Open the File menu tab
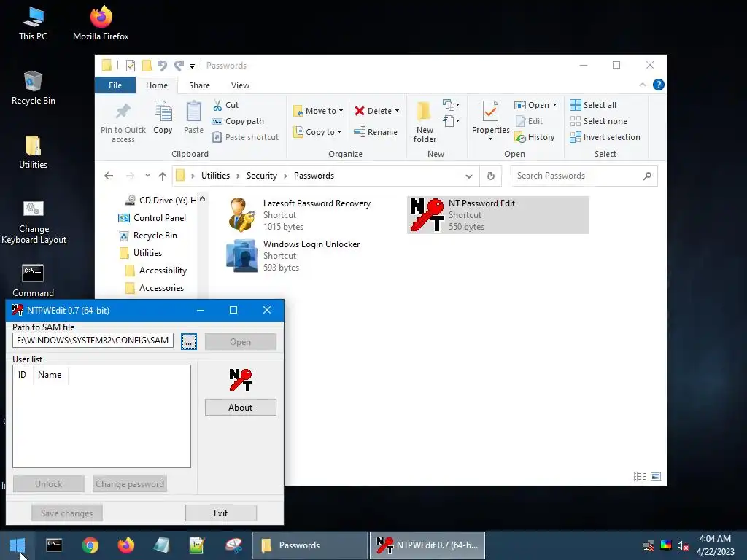Viewport: 747px width, 560px height. pyautogui.click(x=115, y=85)
